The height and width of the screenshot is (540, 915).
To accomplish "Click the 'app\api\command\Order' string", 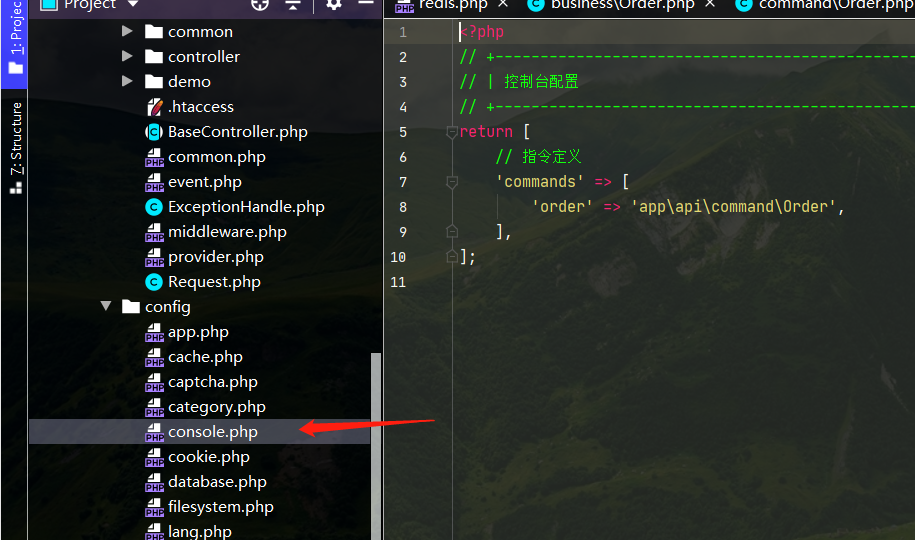I will click(734, 207).
